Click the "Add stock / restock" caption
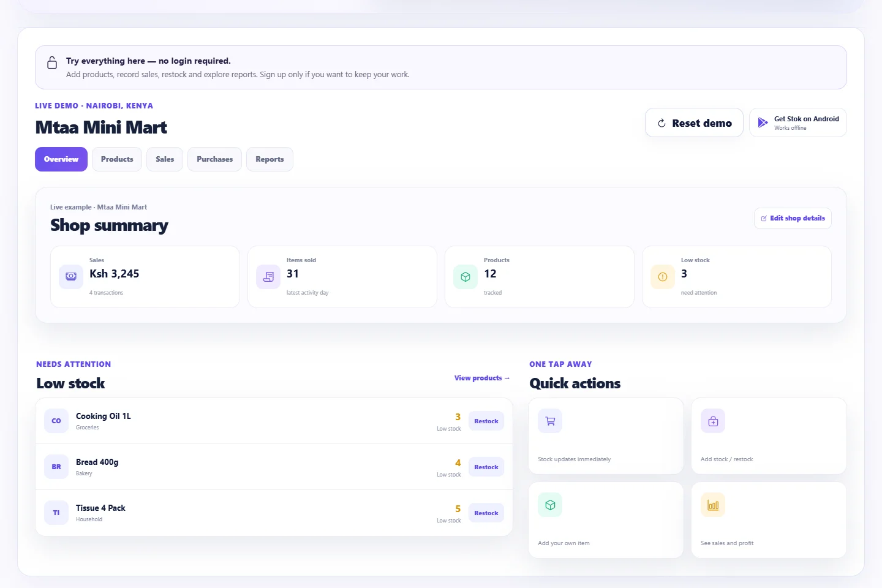Viewport: 882px width, 588px height. [727, 459]
